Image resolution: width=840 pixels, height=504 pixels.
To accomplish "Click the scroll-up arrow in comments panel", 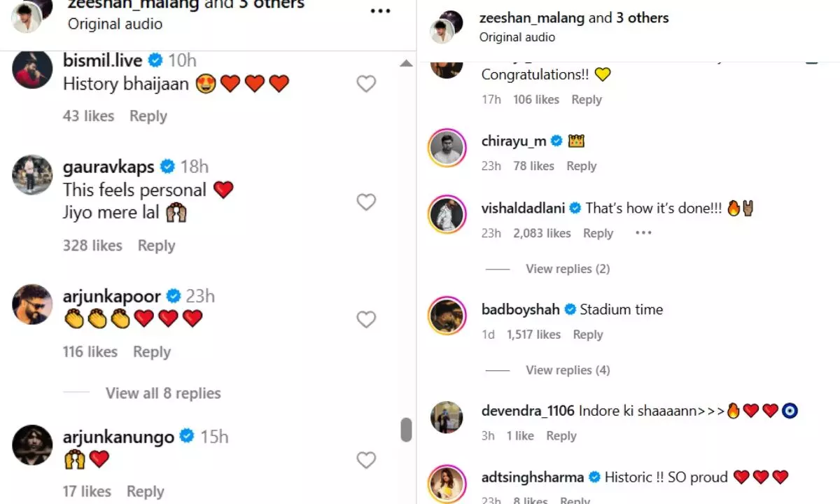I will click(x=406, y=63).
